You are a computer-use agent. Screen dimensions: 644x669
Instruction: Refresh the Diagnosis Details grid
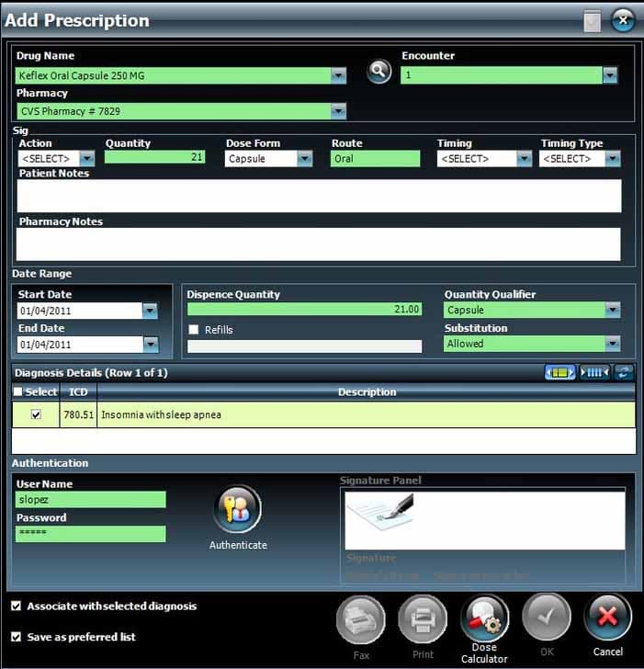[624, 373]
